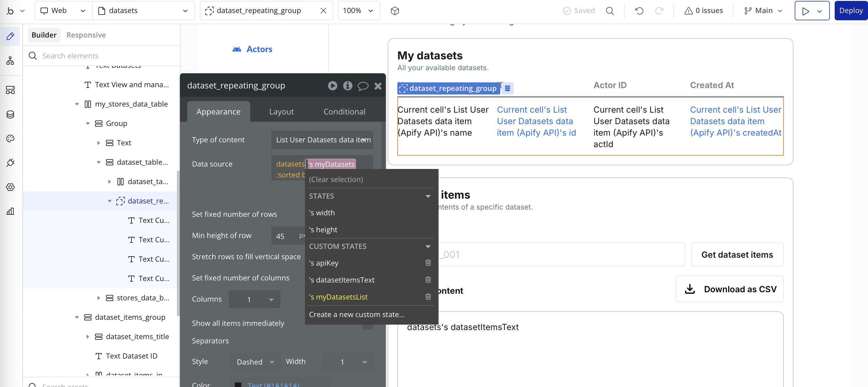Open the Data tab from the sidebar
This screenshot has height=387, width=868.
tap(10, 114)
